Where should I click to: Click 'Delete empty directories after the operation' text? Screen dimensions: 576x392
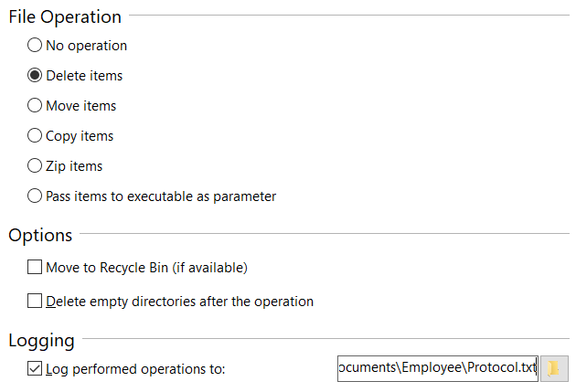(x=180, y=301)
